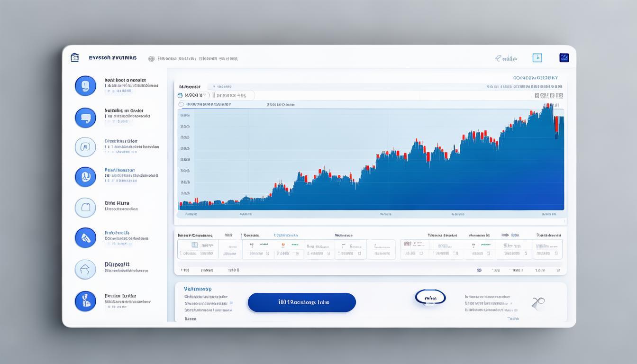Select the outlined square sidebar icon
Screen dimensions: 637x364
pos(85,208)
